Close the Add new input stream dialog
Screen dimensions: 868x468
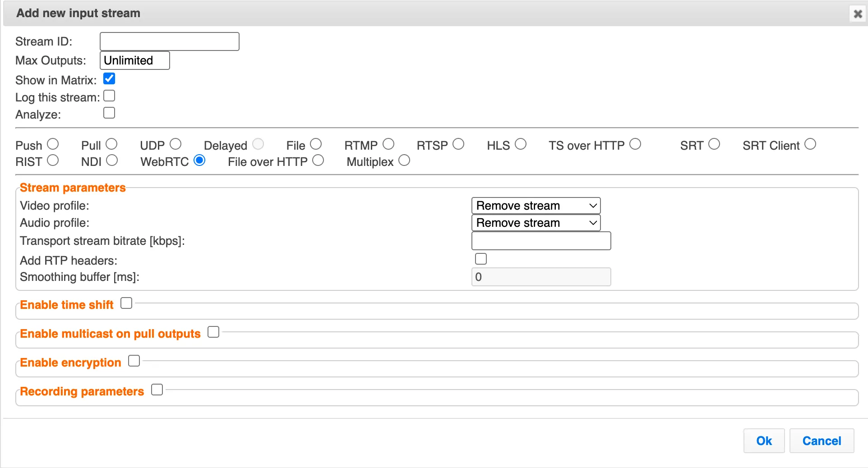tap(858, 14)
